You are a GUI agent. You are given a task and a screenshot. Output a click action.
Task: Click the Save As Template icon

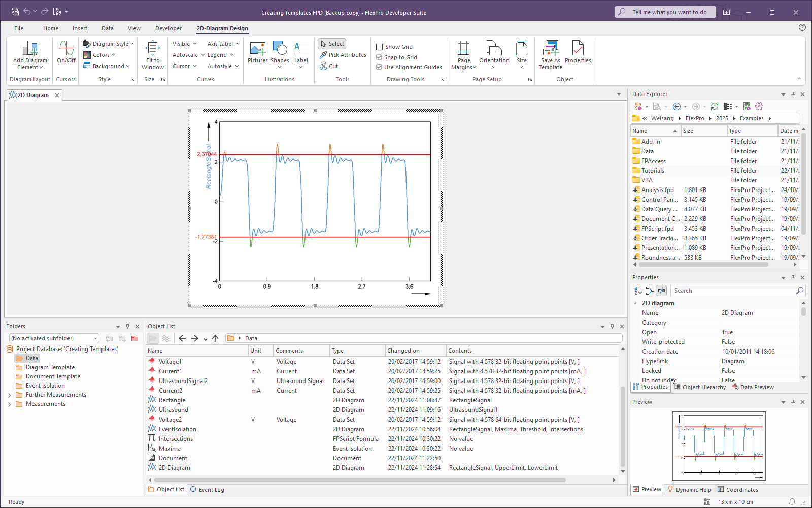(x=550, y=49)
